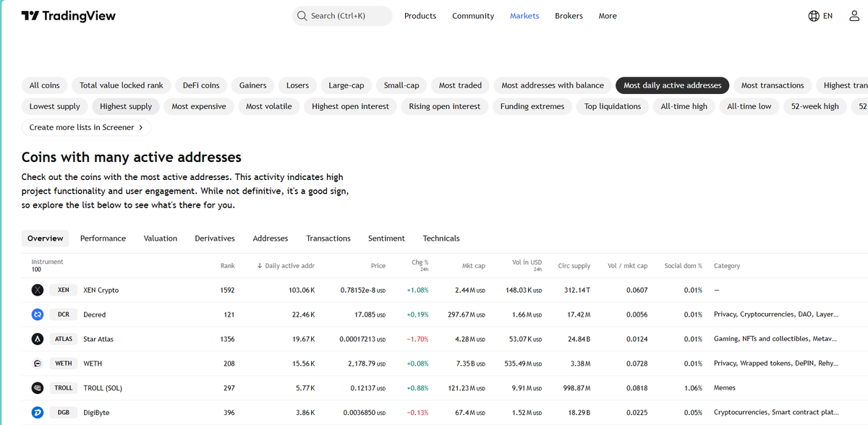
Task: Select the Large-cap chip
Action: [346, 85]
